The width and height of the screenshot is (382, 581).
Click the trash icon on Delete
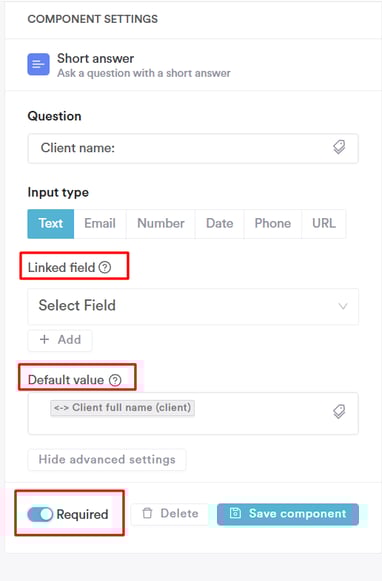point(147,513)
